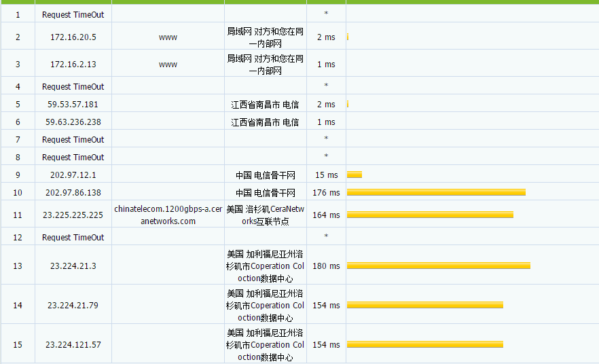Click IP 59.53.57.181 cell
Viewport: 599px width, 364px height.
click(73, 105)
